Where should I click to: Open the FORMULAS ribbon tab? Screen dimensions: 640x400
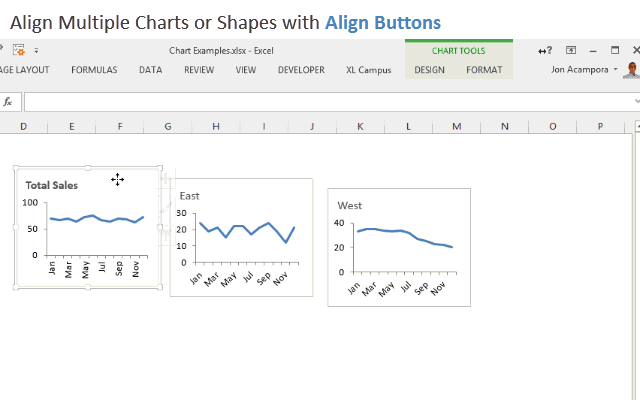pyautogui.click(x=94, y=70)
